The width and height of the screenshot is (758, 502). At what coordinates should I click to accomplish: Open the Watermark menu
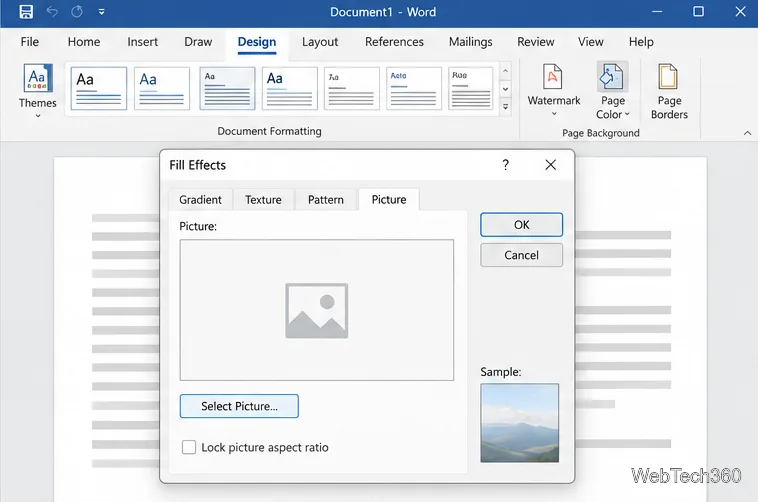click(x=554, y=91)
